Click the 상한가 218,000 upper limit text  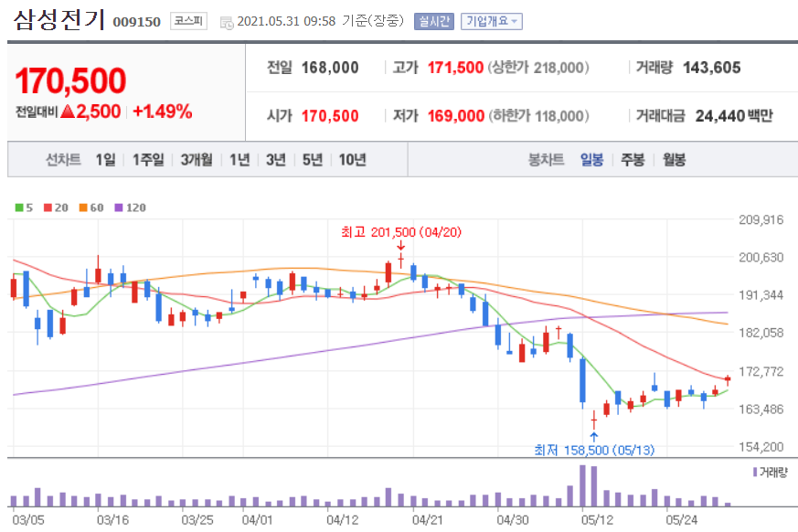click(x=538, y=68)
